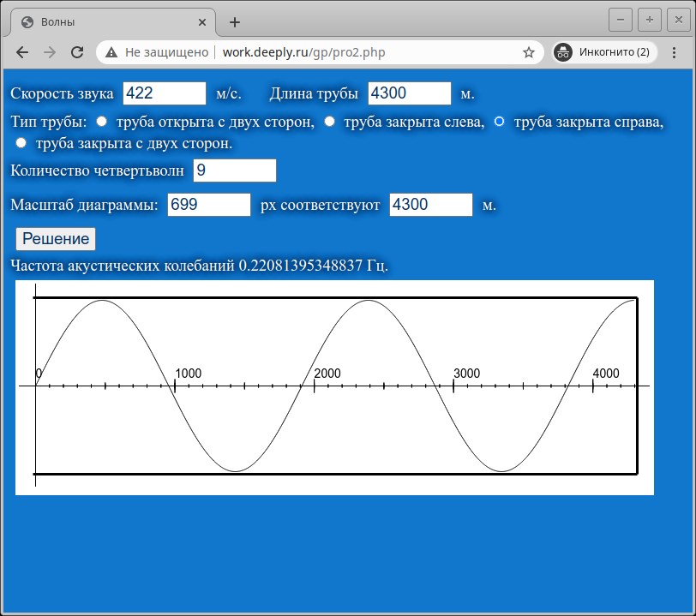Click the diagram scale pixels field 699

(209, 205)
